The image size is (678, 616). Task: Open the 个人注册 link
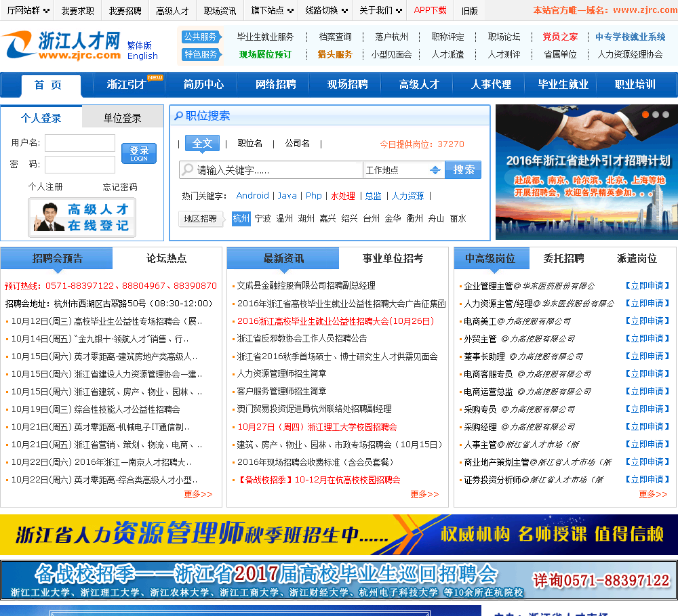click(x=45, y=187)
